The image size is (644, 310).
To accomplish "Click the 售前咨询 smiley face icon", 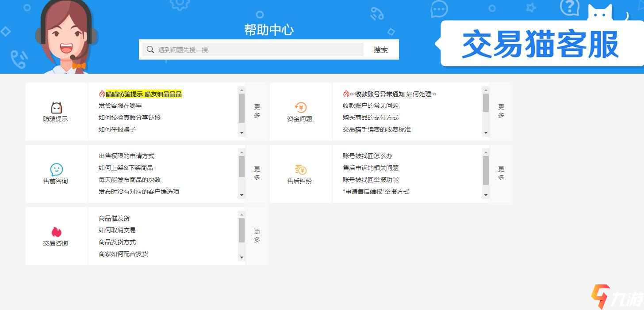I will tap(57, 170).
